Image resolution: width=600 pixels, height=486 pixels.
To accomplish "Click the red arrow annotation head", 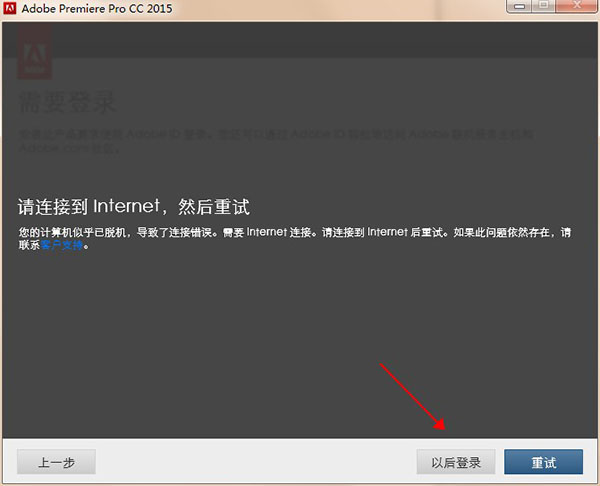I will click(x=441, y=425).
